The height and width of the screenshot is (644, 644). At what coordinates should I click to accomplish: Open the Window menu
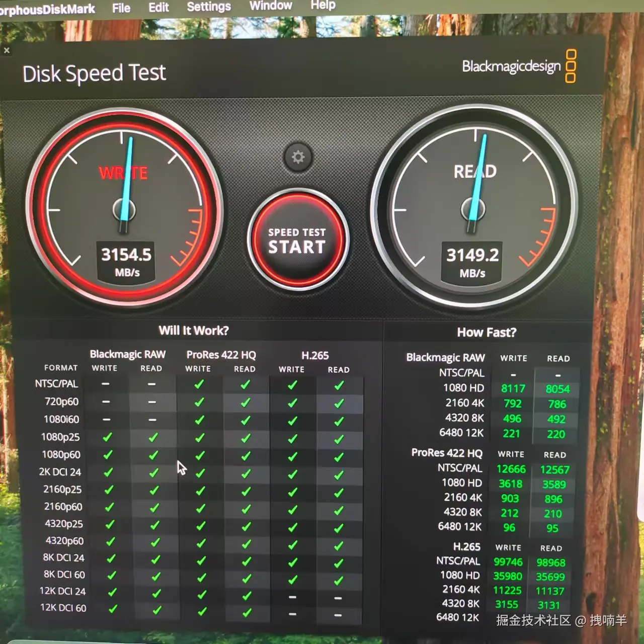[x=271, y=6]
